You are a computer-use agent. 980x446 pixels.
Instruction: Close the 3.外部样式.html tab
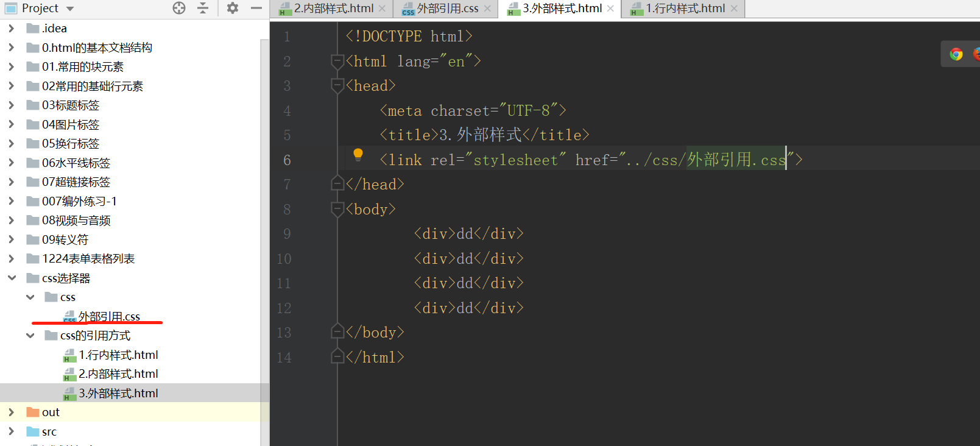610,9
